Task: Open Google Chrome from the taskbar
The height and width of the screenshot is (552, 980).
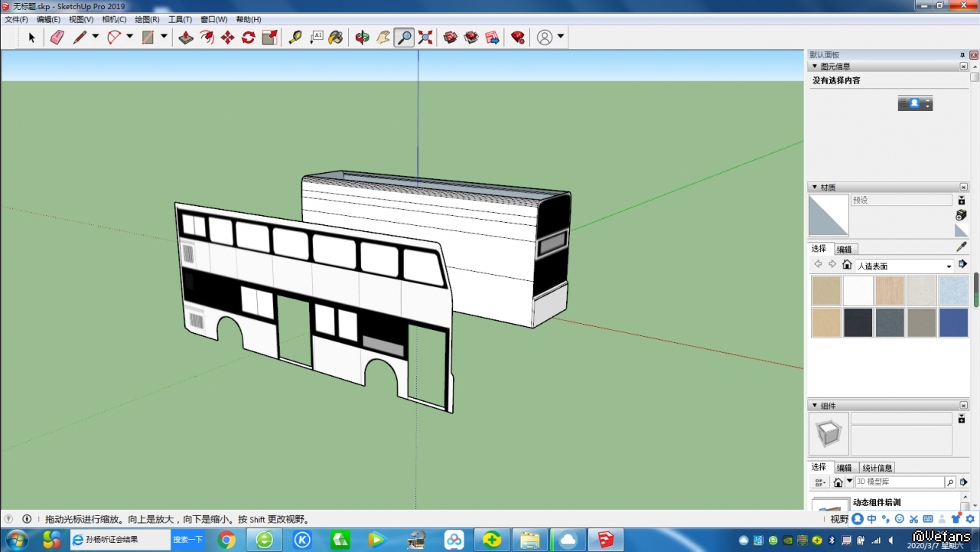Action: [226, 541]
